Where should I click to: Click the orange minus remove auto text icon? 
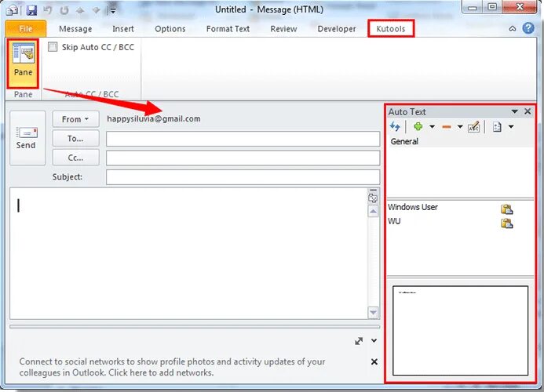point(446,127)
